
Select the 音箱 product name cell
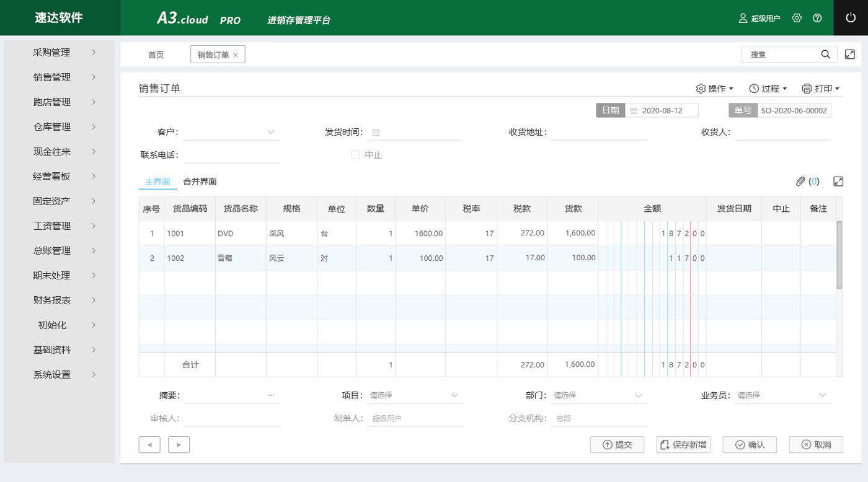[241, 258]
